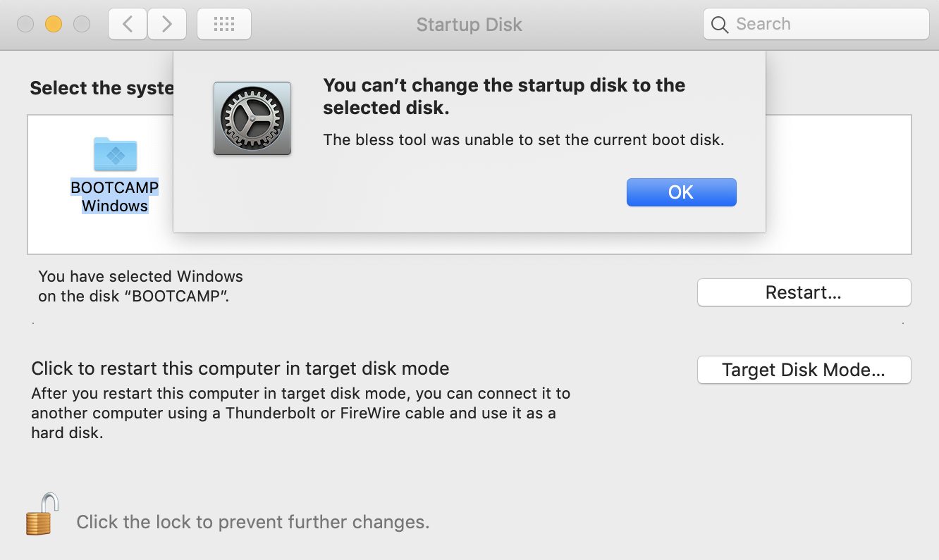
Task: Dismiss the error alert with OK
Action: pyautogui.click(x=681, y=192)
